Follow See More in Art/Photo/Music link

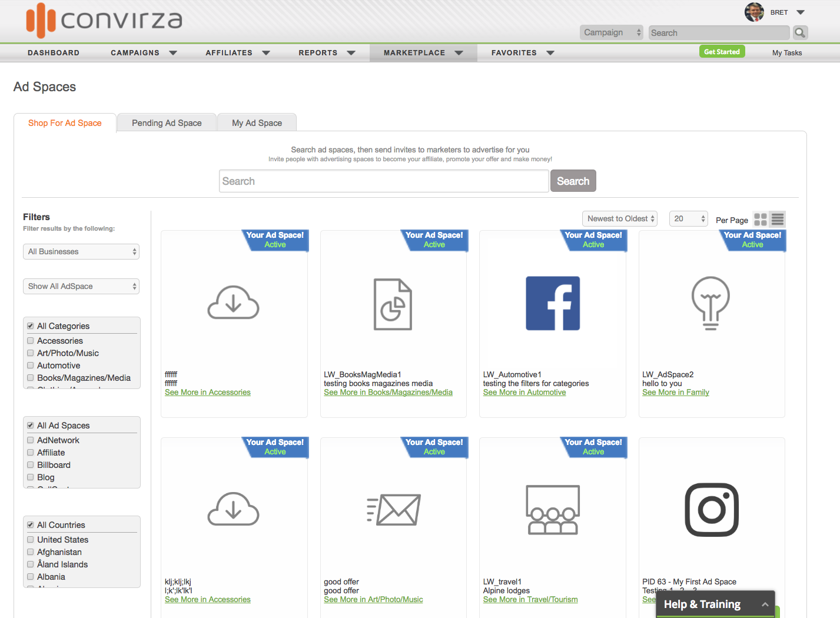point(373,599)
